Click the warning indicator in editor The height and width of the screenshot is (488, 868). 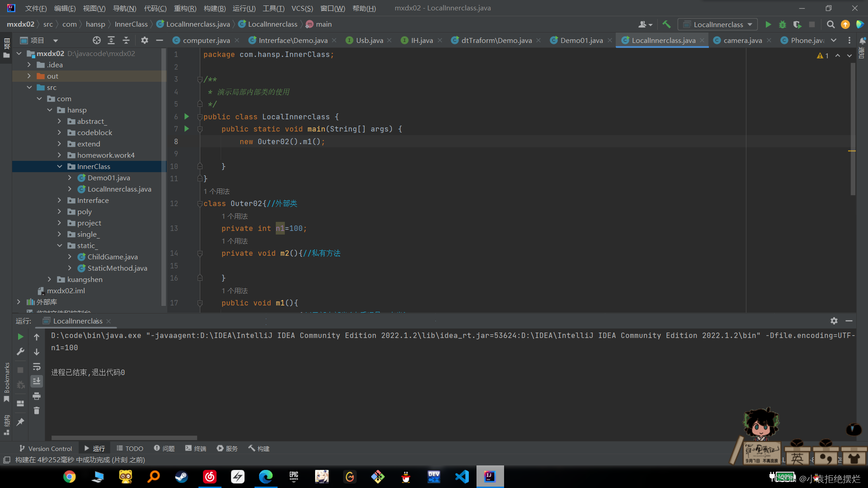(823, 56)
